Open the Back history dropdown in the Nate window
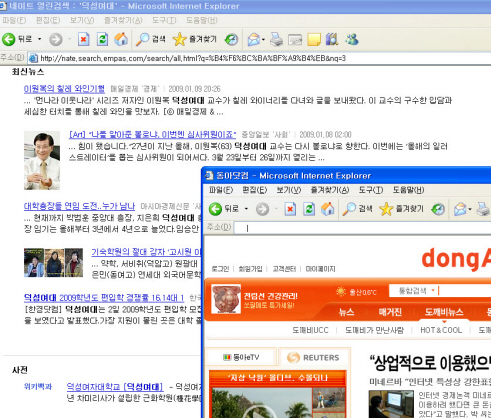Screen dimensions: 491x418 (39, 39)
